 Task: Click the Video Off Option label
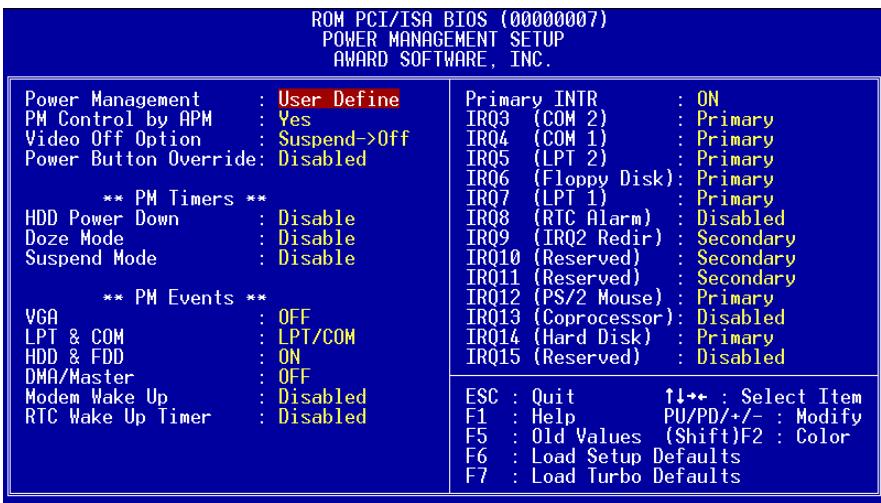112,139
